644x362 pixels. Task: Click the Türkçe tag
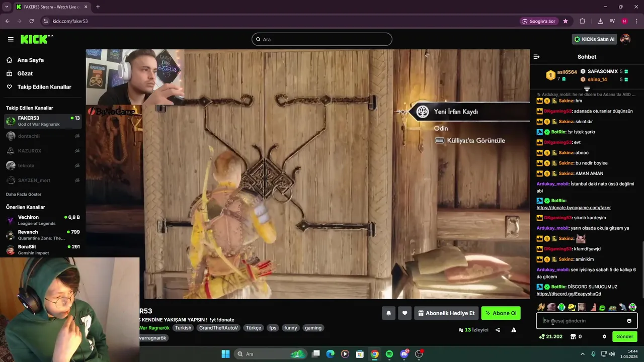pyautogui.click(x=253, y=328)
